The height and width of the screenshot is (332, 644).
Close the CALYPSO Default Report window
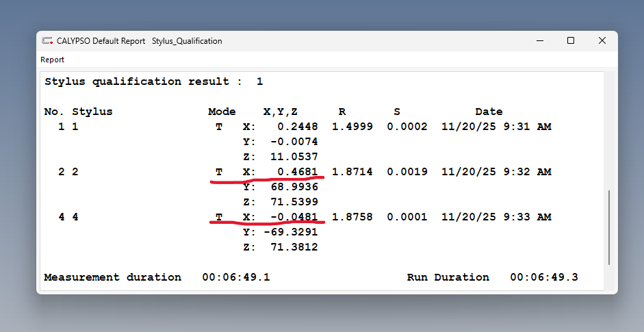tap(602, 40)
